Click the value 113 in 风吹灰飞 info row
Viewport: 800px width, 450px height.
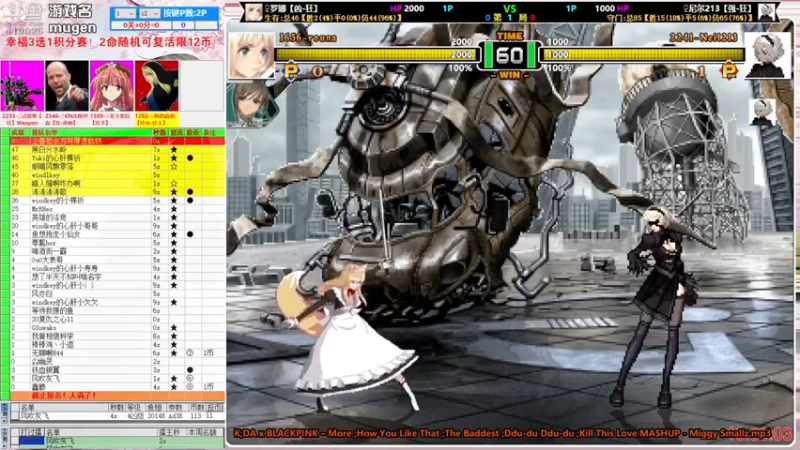tap(195, 416)
